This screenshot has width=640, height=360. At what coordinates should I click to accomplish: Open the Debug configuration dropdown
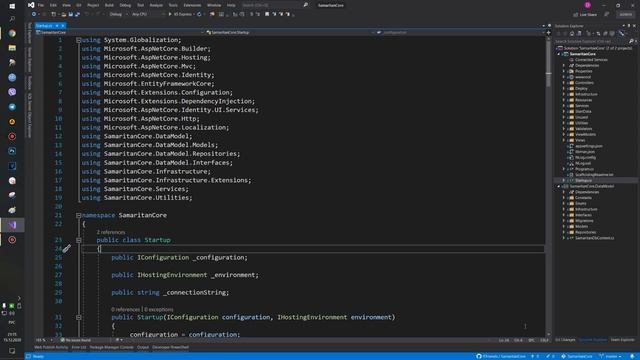[118, 14]
